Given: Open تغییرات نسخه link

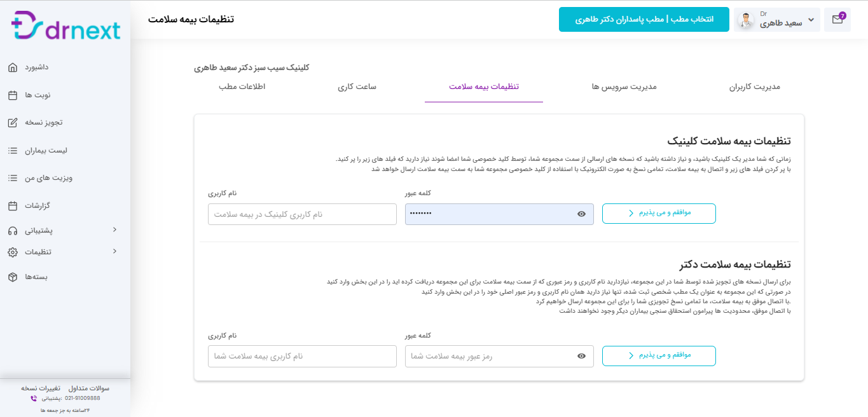Looking at the screenshot, I should (x=41, y=388).
